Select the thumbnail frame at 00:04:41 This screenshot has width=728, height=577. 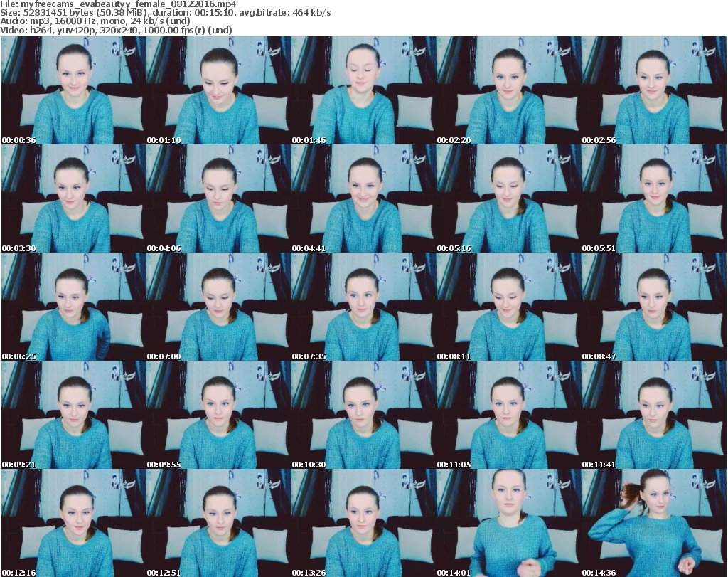coord(363,198)
